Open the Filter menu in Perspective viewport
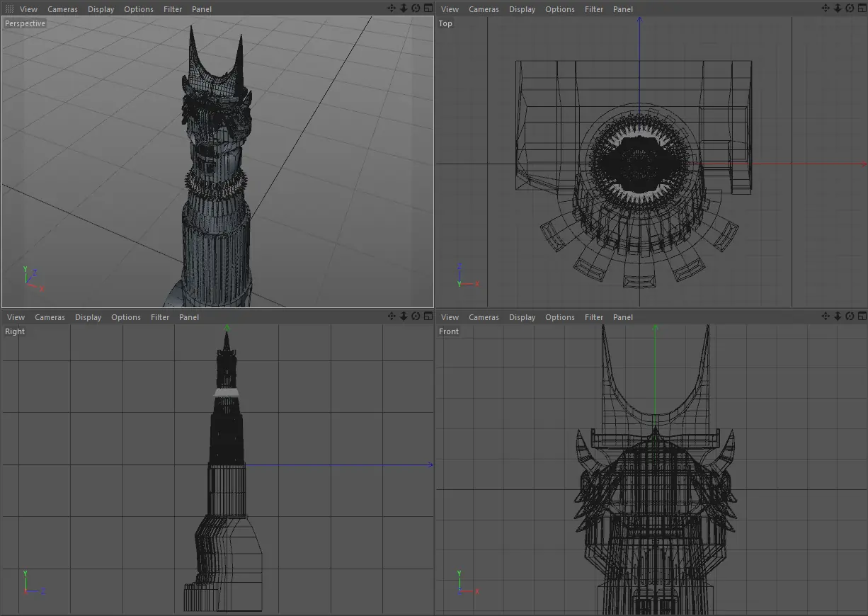Image resolution: width=868 pixels, height=616 pixels. click(173, 9)
